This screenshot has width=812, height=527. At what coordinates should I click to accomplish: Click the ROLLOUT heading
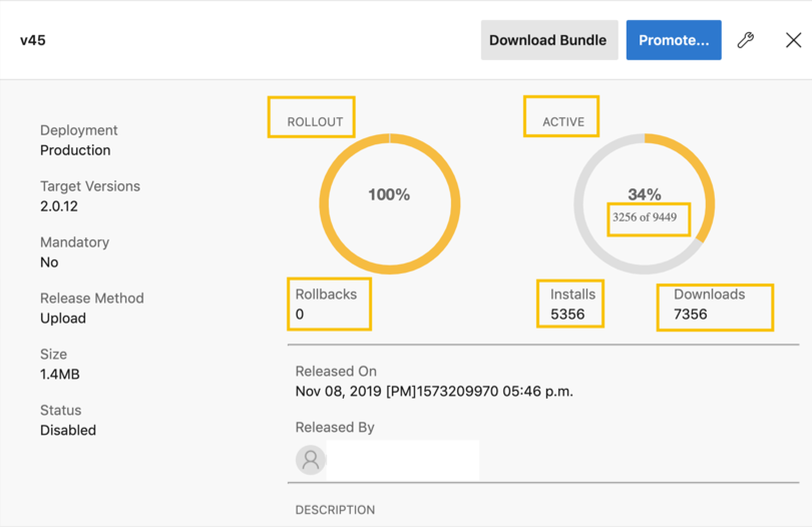point(315,122)
